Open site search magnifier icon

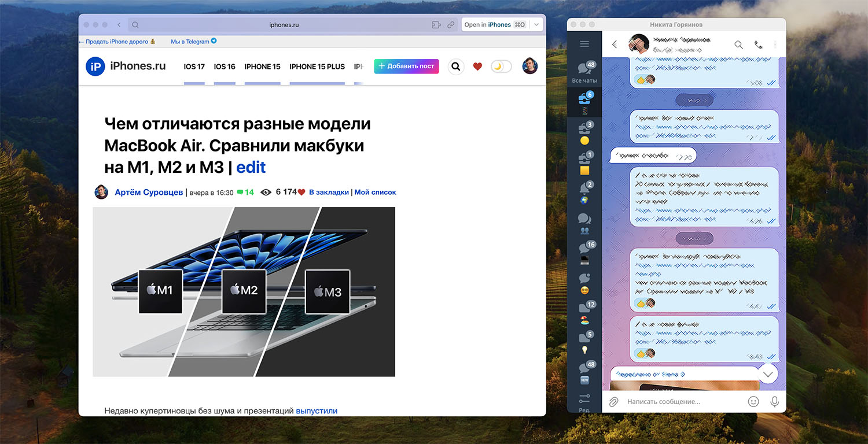pyautogui.click(x=456, y=66)
